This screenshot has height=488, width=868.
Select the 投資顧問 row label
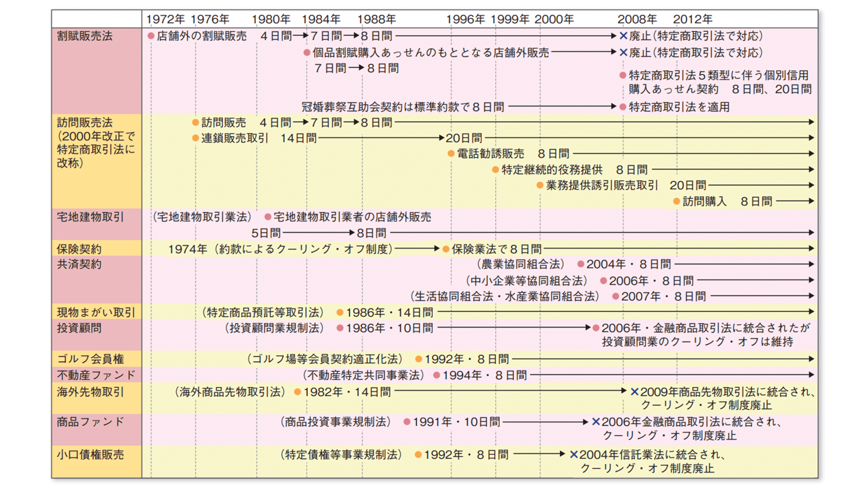(79, 328)
